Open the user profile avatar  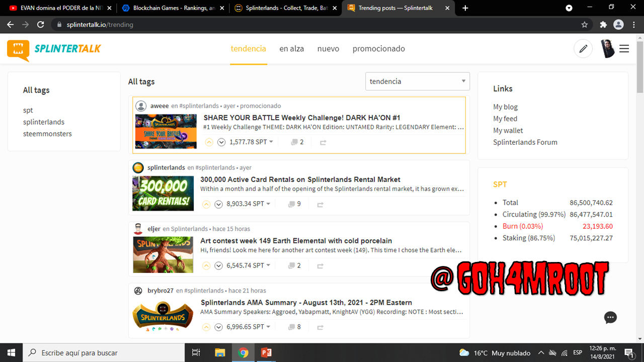(x=608, y=49)
